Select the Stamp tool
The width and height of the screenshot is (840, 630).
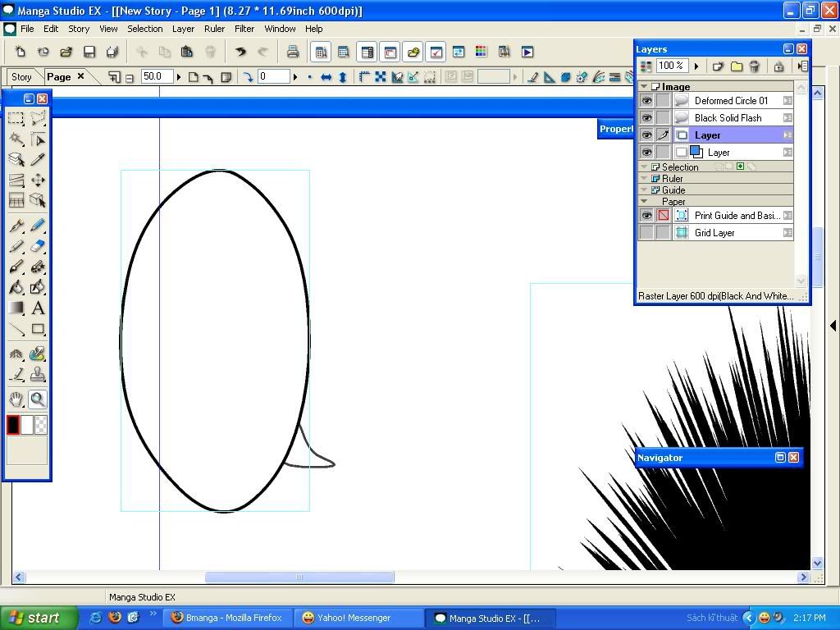pos(38,374)
